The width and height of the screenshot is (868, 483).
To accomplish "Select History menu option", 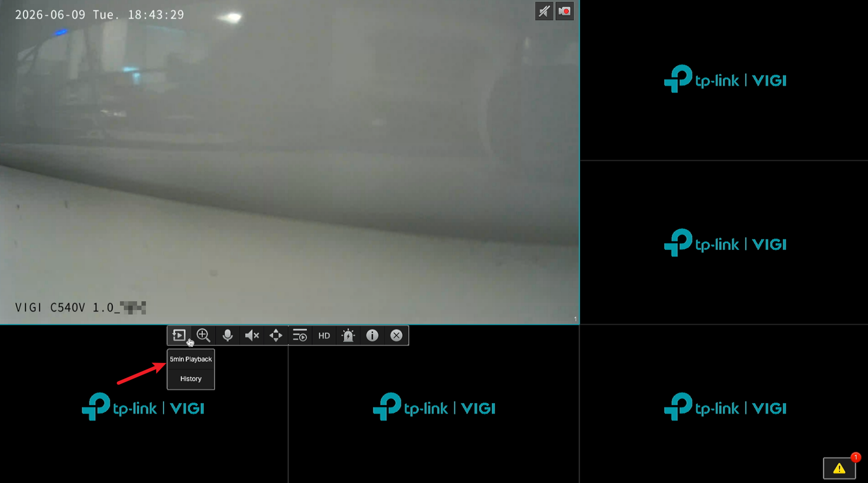I will pos(191,379).
